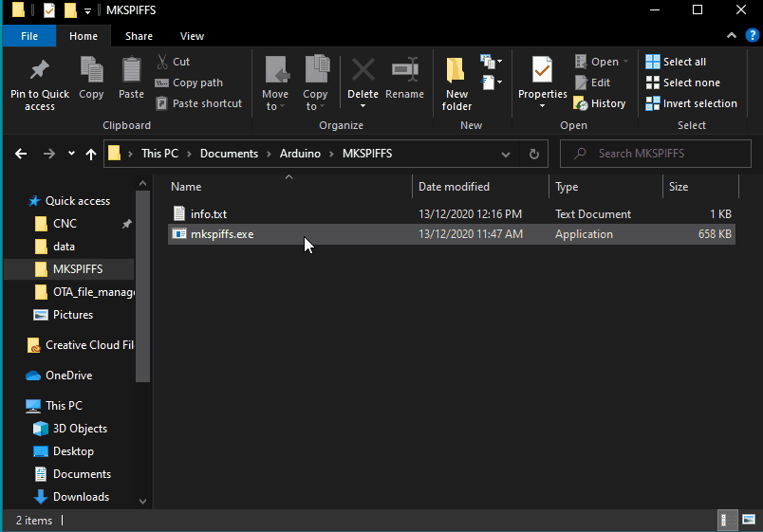Go up one folder level
The width and height of the screenshot is (763, 532).
click(91, 155)
